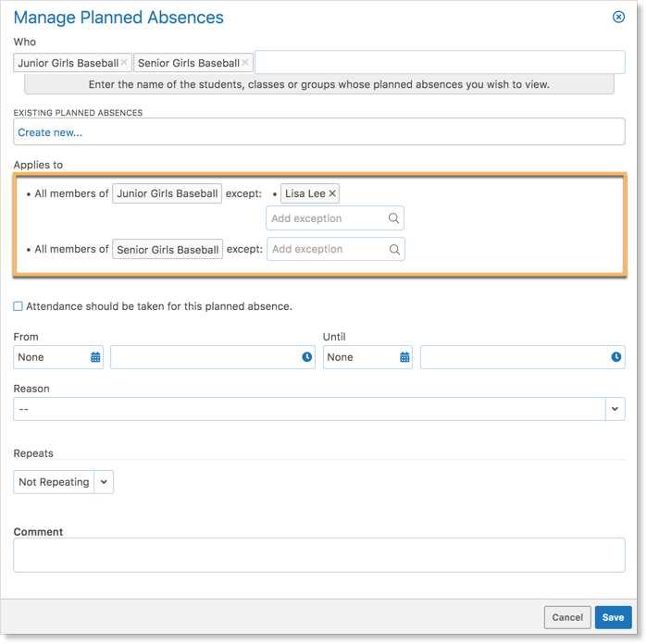Image resolution: width=647 pixels, height=644 pixels.
Task: Click search icon in Junior exception field
Action: click(x=393, y=218)
